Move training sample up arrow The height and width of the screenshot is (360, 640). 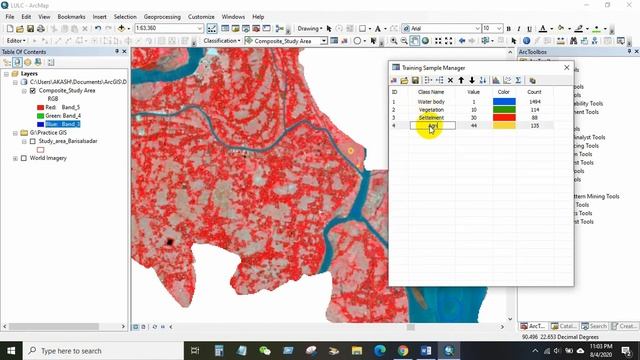461,80
